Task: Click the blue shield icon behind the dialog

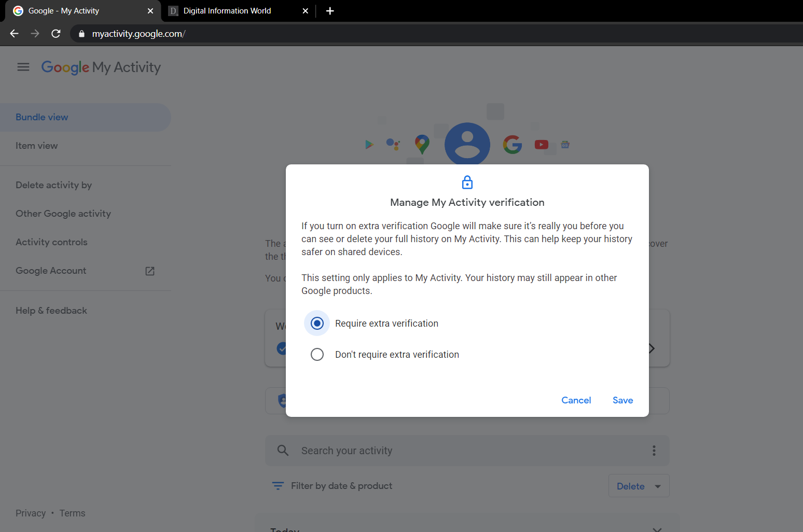Action: pos(282,400)
